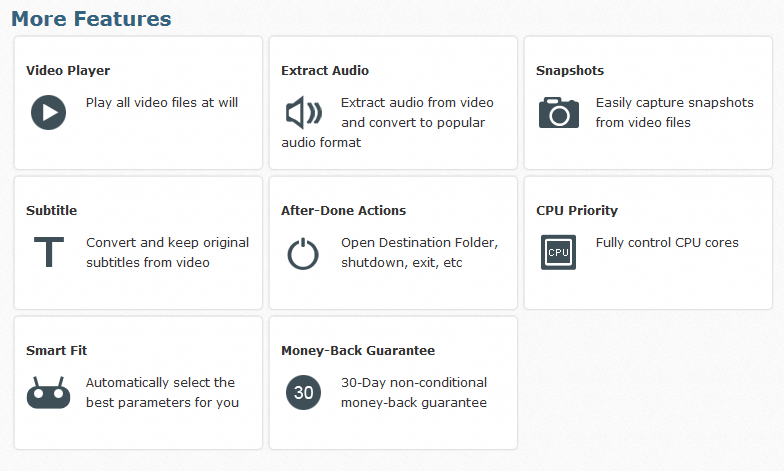
Task: Click the CPU Priority chip icon
Action: (x=558, y=252)
